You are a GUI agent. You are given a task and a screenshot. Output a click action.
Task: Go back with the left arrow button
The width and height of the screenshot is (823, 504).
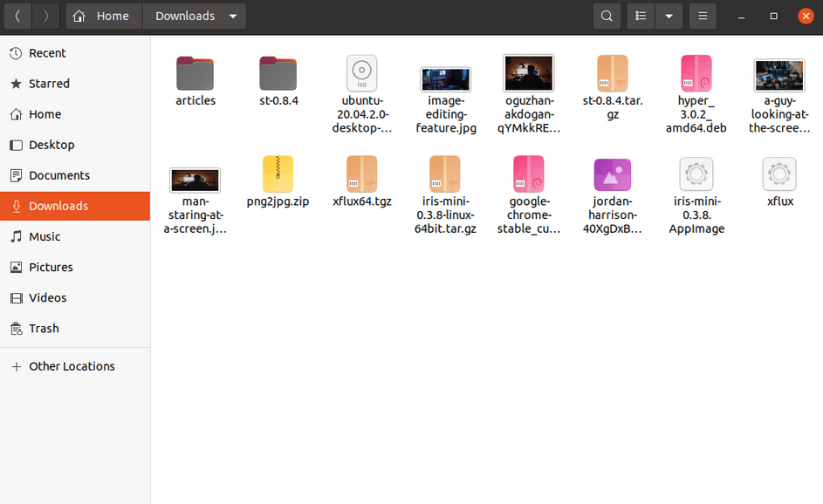tap(17, 17)
